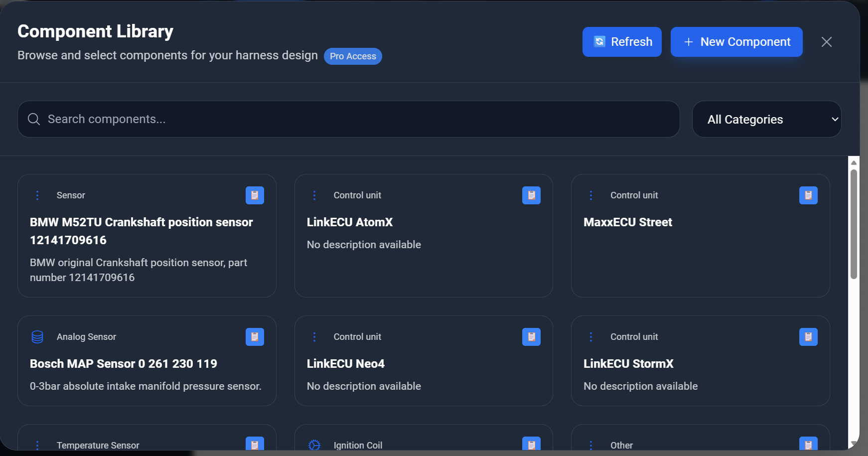Select the LinkECU StormX component title

628,364
